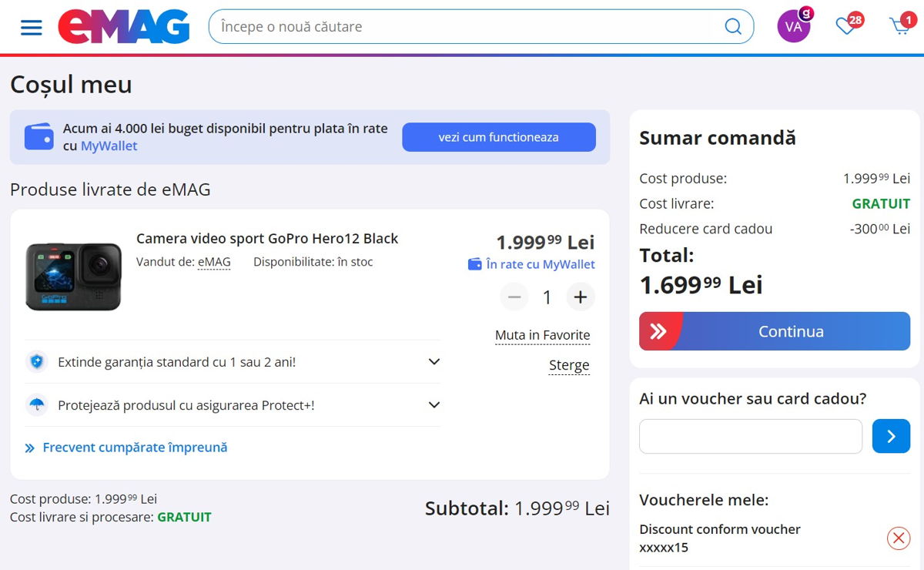Click the Cost produse label in order summary
The height and width of the screenshot is (570, 924).
[x=683, y=179]
